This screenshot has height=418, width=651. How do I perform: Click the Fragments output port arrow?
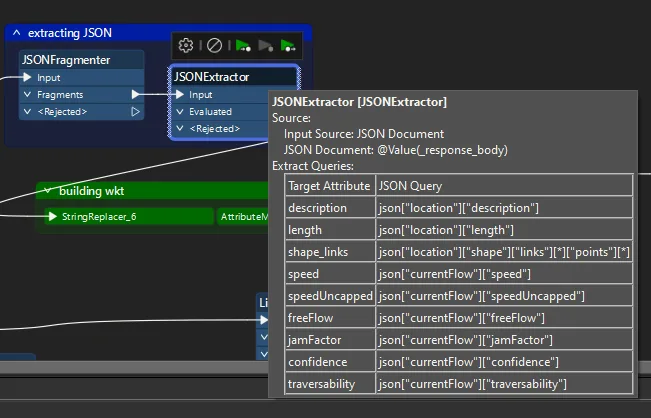point(135,94)
